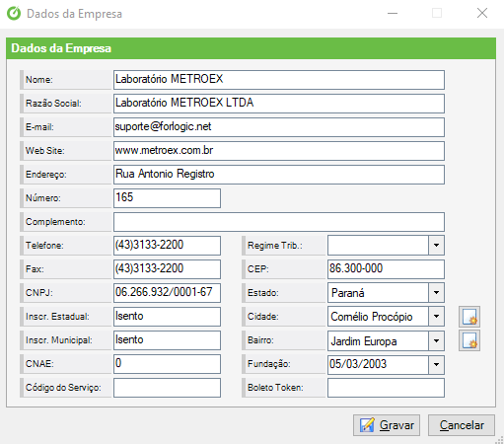Click the empty Código do Serviço field
504x444 pixels.
[x=167, y=388]
